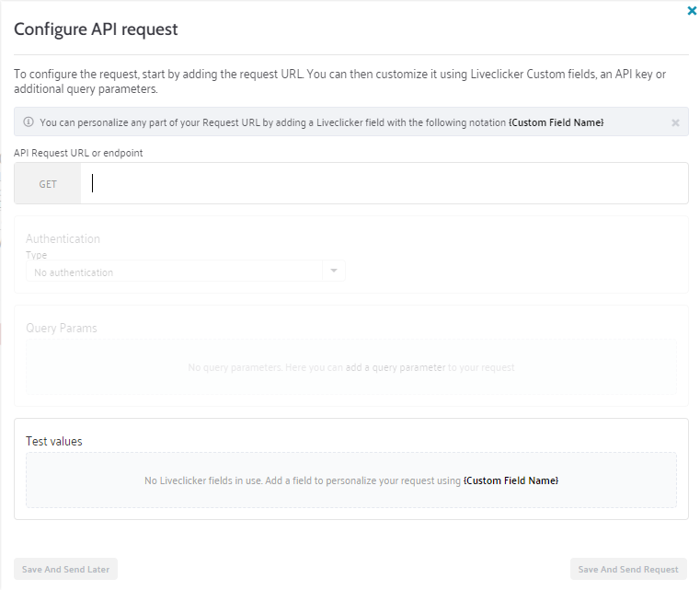Click the No Liveclicker fields in use message
The image size is (700, 590).
point(303,480)
